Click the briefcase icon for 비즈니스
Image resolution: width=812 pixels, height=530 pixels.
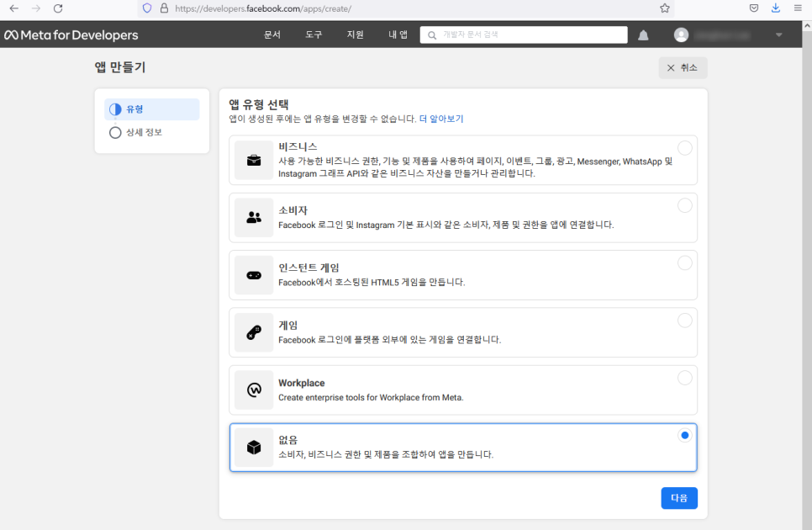pos(254,160)
